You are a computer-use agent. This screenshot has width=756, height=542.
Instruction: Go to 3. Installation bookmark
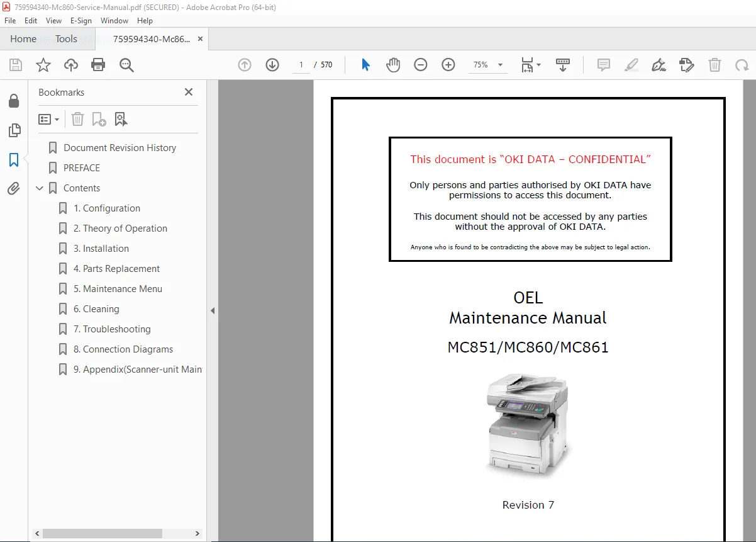click(101, 249)
